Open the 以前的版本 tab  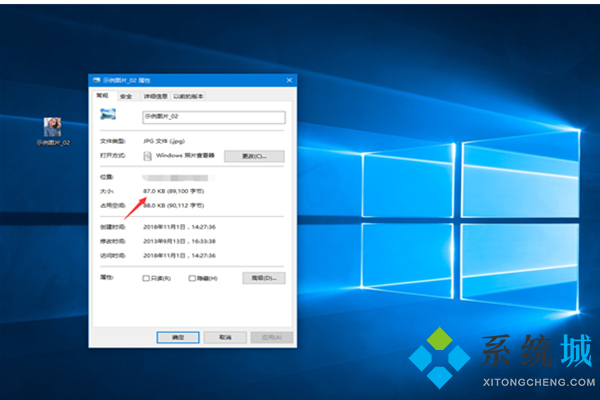[188, 96]
